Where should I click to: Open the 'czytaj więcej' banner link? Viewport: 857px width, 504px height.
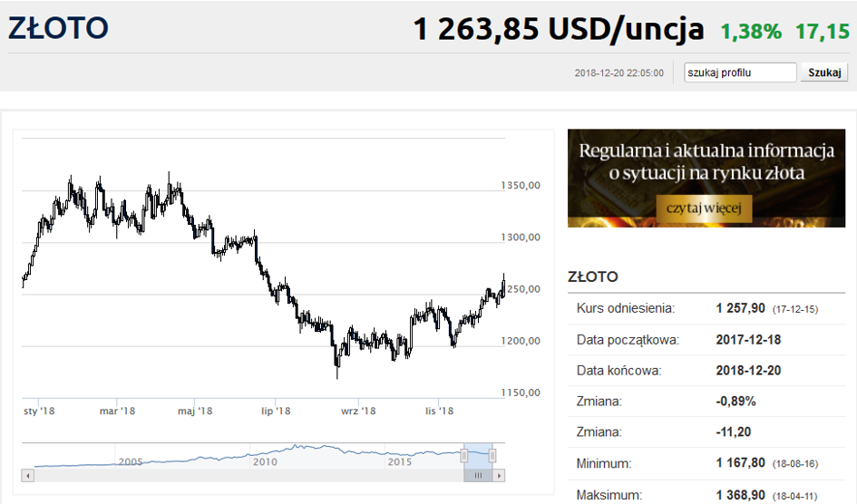(704, 208)
